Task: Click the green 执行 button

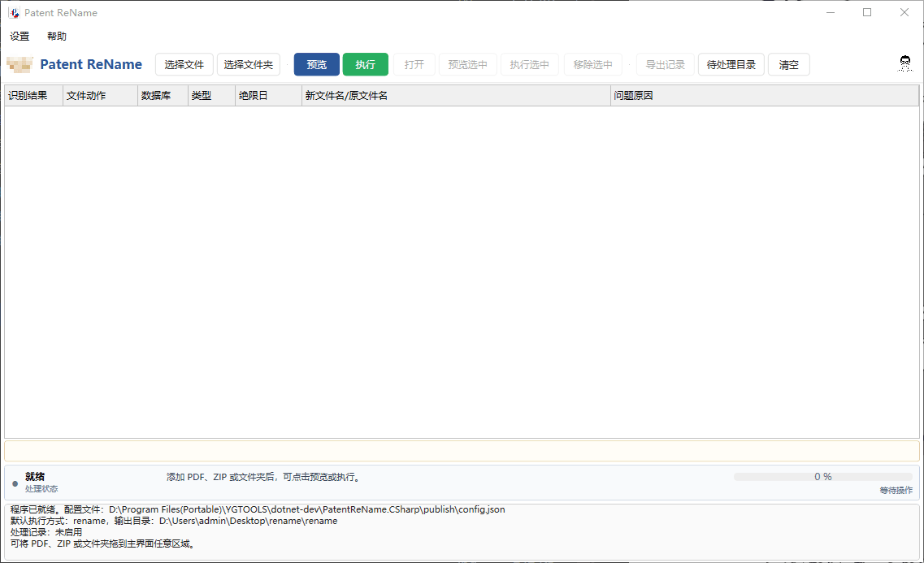Action: [366, 65]
